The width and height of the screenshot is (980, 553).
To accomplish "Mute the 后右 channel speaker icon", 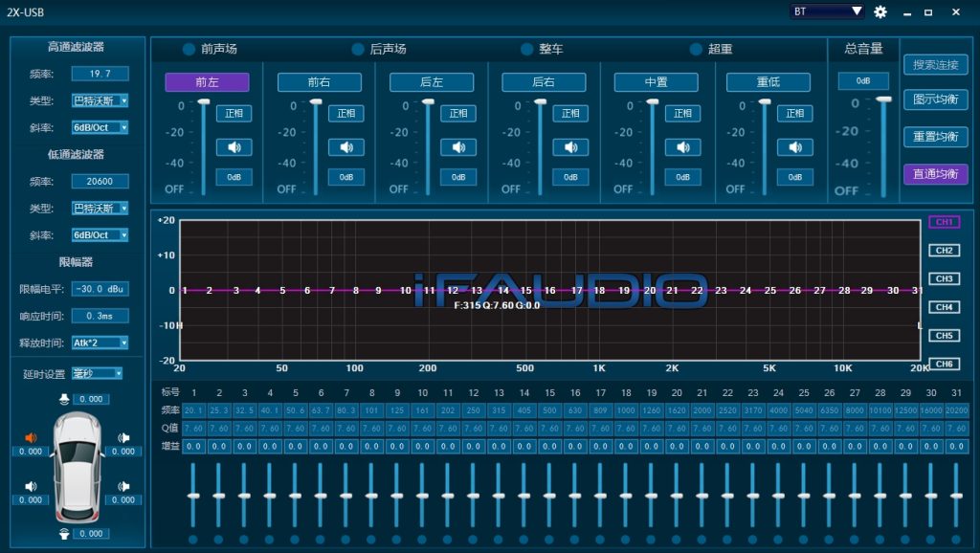I will (x=570, y=147).
